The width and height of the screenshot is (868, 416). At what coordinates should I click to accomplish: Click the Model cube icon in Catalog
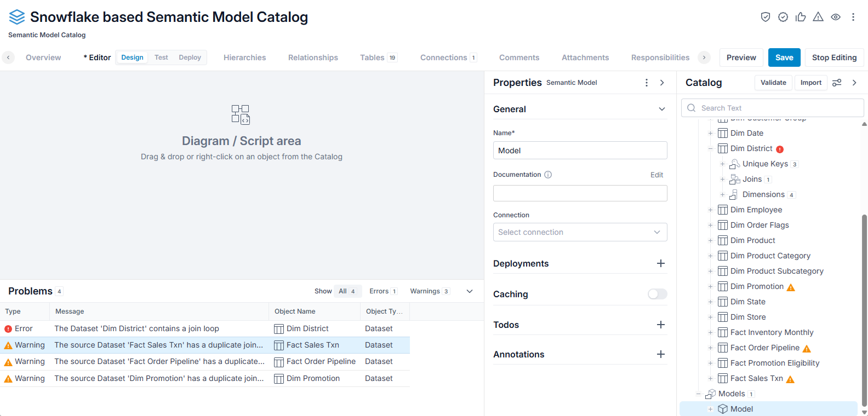[723, 409]
